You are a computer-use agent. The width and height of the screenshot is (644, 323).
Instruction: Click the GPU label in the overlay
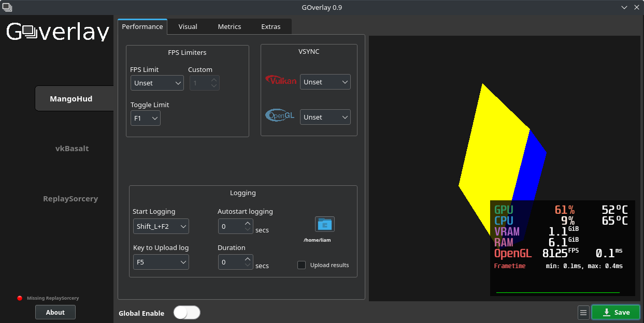[504, 210]
